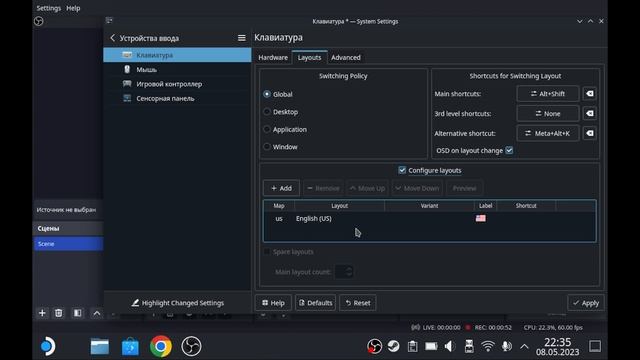The width and height of the screenshot is (640, 360).
Task: Launch Chrome from the taskbar
Action: pyautogui.click(x=160, y=346)
